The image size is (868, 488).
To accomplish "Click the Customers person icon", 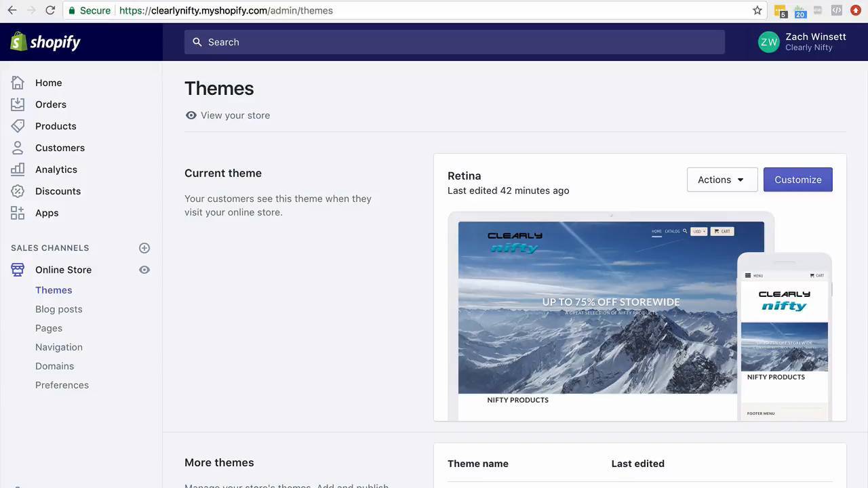I will [x=18, y=148].
